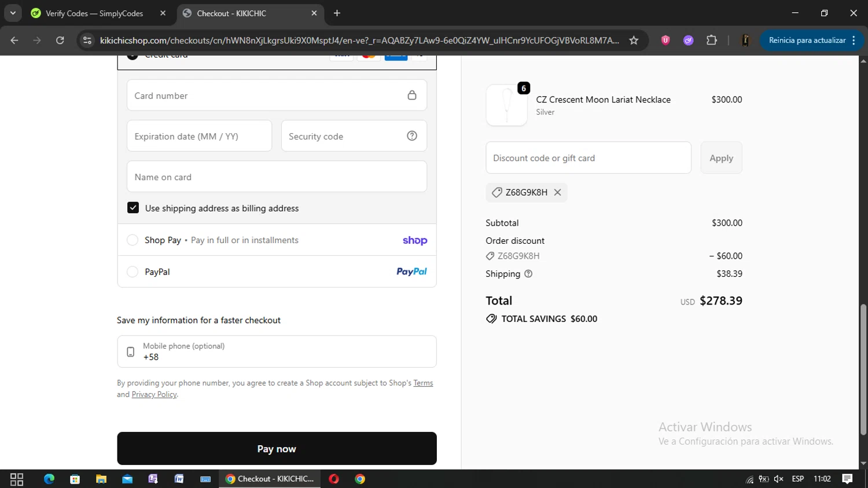Focus the Expiration date field
The height and width of the screenshot is (488, 868).
click(199, 135)
